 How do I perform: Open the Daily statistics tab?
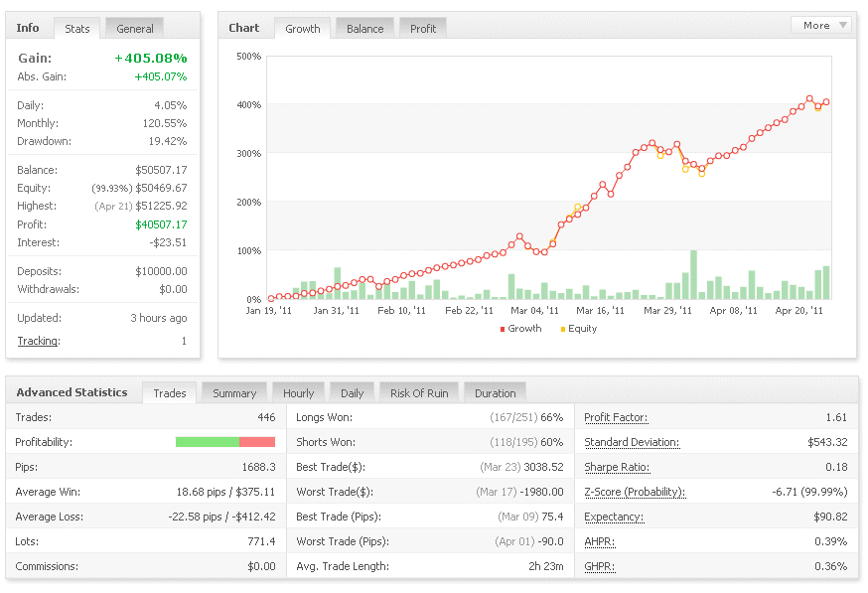pyautogui.click(x=353, y=393)
